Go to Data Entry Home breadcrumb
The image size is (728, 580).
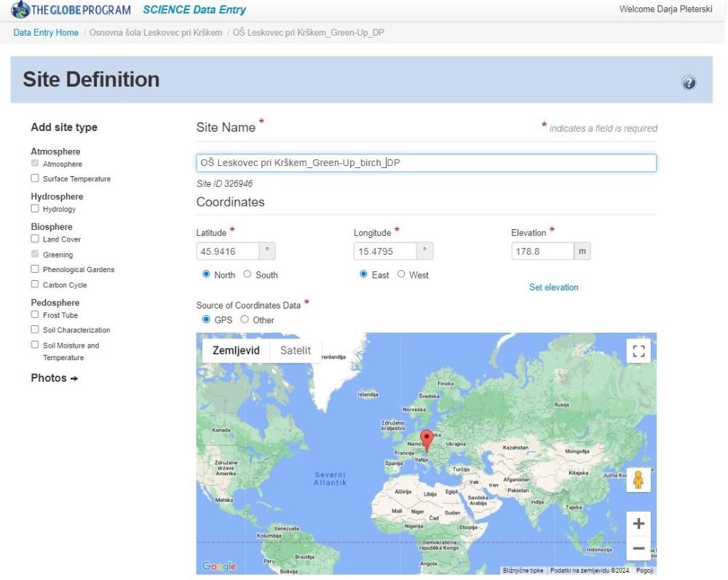[46, 33]
